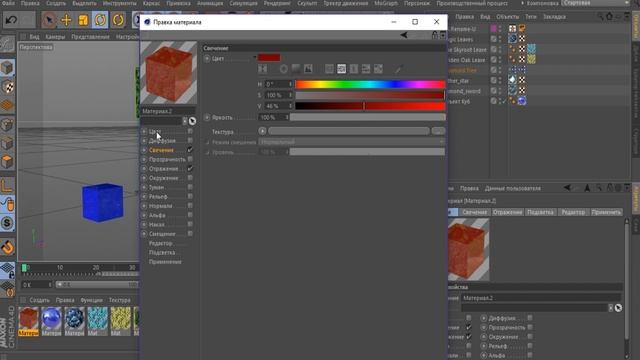Enable the Цвет channel checkbox
Viewport: 640px width, 360px height.
tap(190, 131)
